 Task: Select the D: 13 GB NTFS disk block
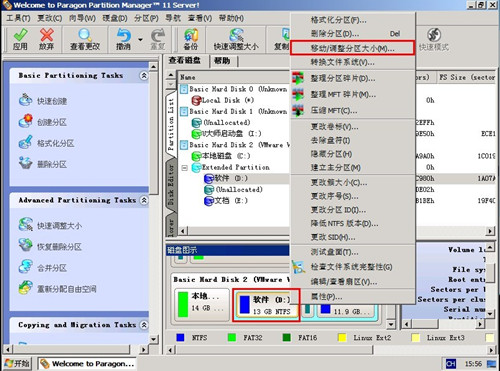coord(266,305)
